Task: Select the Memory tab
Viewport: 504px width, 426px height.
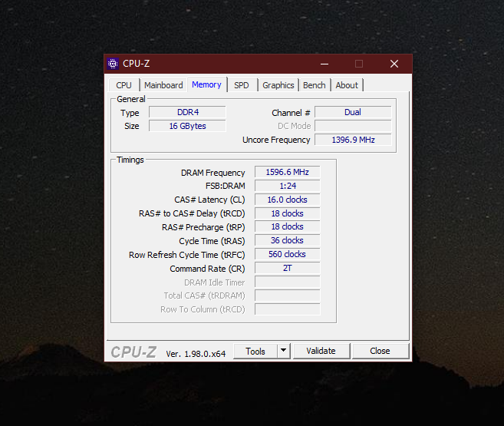Action: (x=206, y=84)
